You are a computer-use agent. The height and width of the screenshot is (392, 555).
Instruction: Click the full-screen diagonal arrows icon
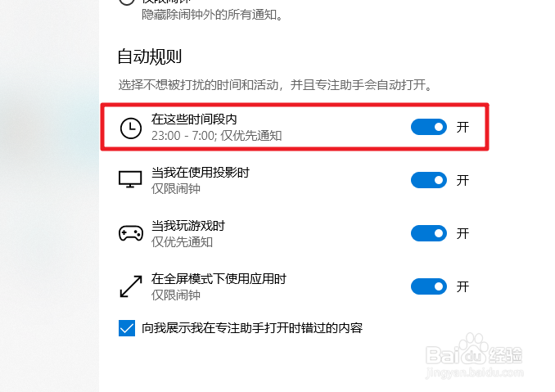[x=131, y=286]
